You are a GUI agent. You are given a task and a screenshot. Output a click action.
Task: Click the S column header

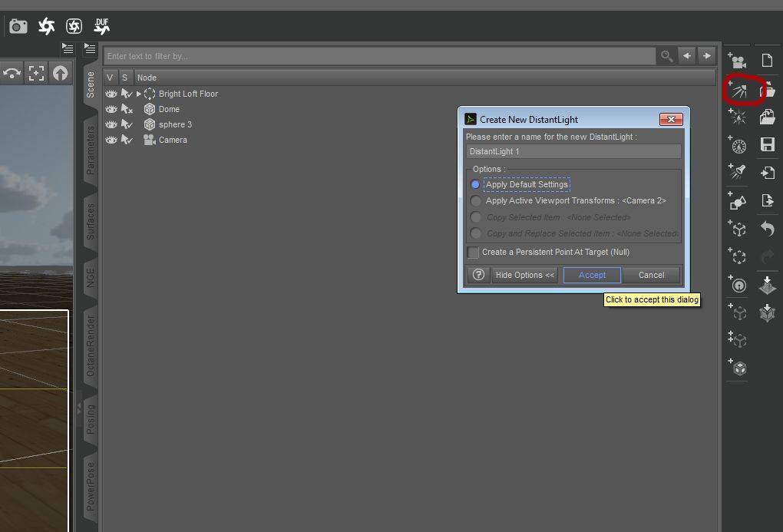125,78
